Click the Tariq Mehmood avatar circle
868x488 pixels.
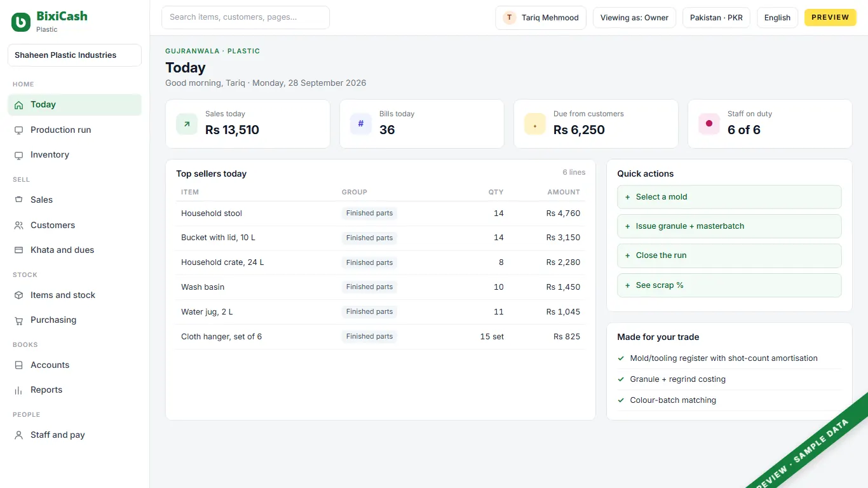tap(510, 18)
